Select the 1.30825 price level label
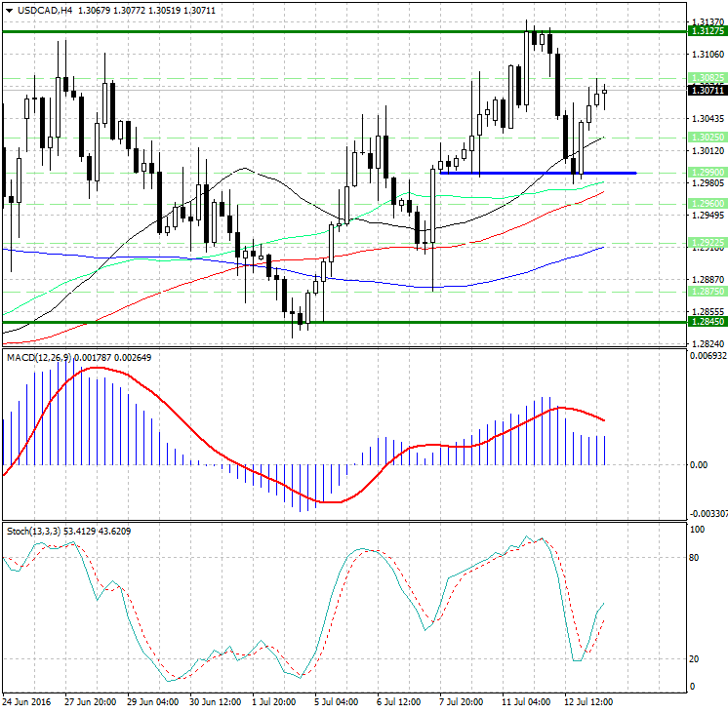728x713 pixels. [x=707, y=77]
